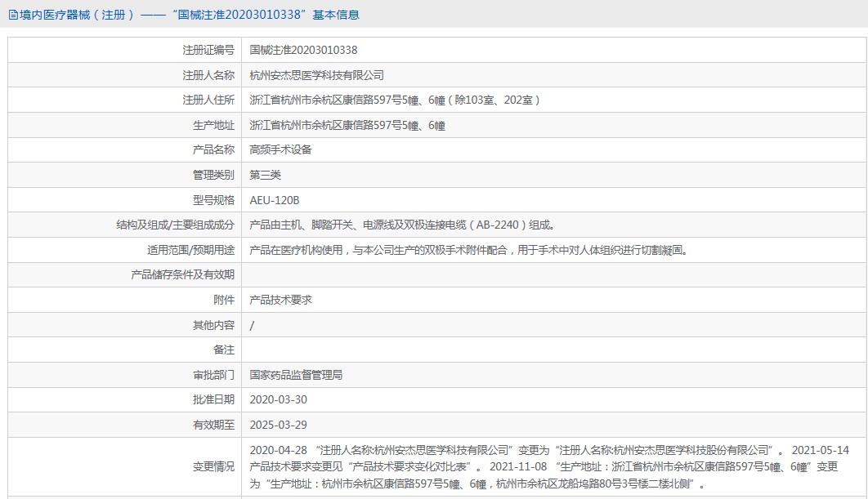This screenshot has width=868, height=499.
Task: Select the value 国械注准20203010338 in the table
Action: [303, 51]
